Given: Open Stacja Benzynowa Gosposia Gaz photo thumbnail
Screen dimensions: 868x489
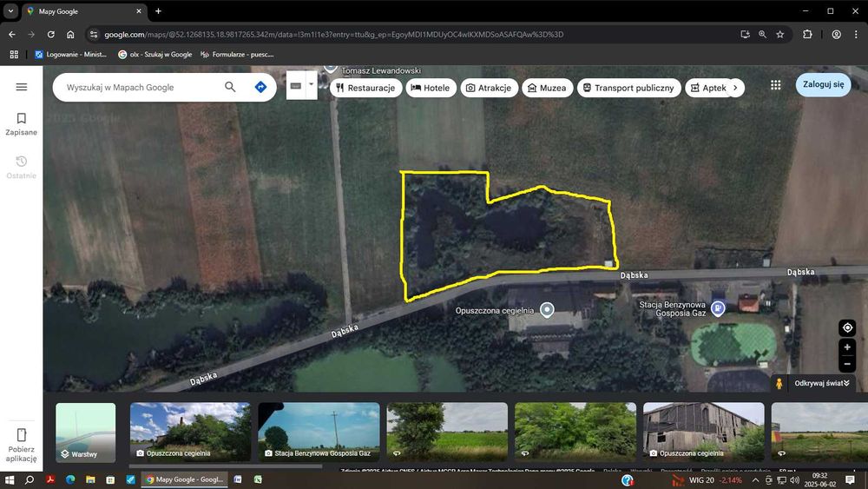Looking at the screenshot, I should pos(319,432).
